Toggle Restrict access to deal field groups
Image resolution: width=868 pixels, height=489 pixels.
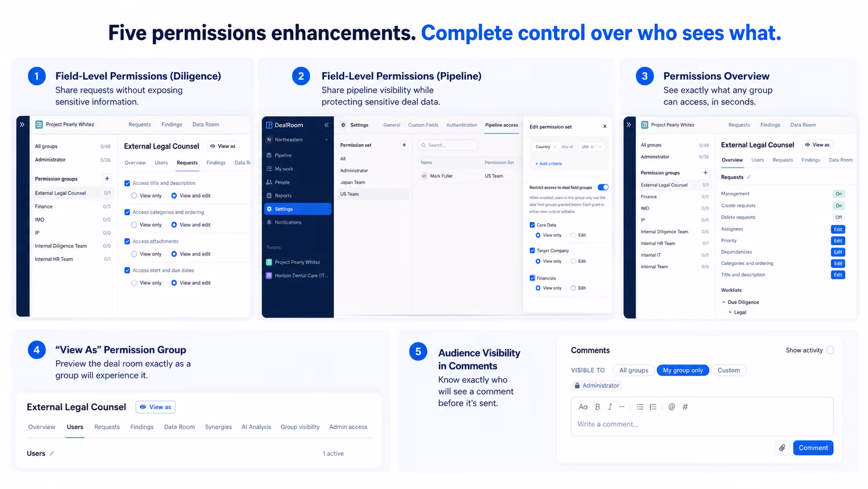pos(603,187)
